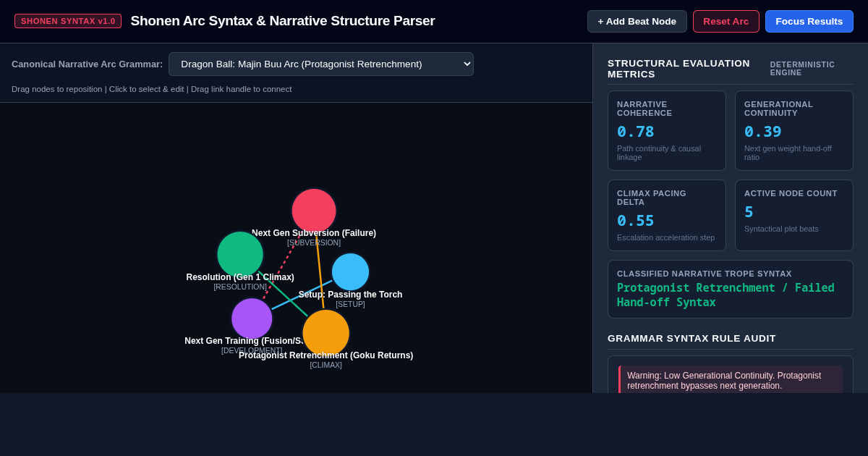This screenshot has width=868, height=456.
Task: Open the Canonical Narrative Arc Grammar dropdown
Action: [321, 64]
